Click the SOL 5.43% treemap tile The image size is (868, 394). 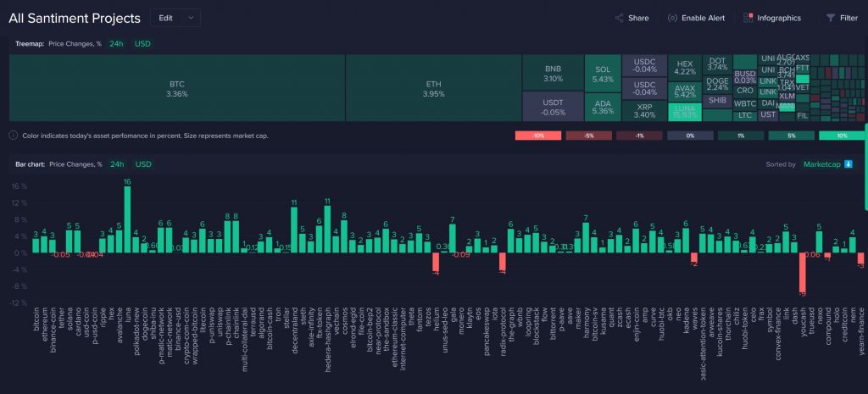click(603, 73)
